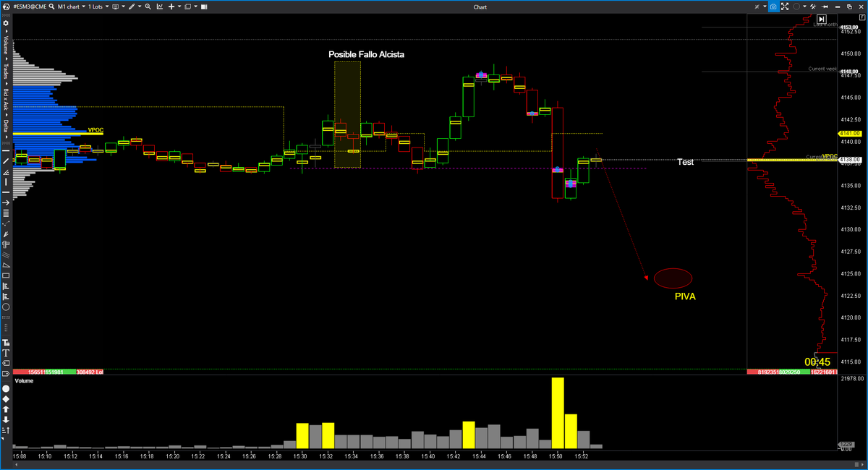The image size is (868, 470).
Task: Select the parallel channel lines tool
Action: pos(6,255)
